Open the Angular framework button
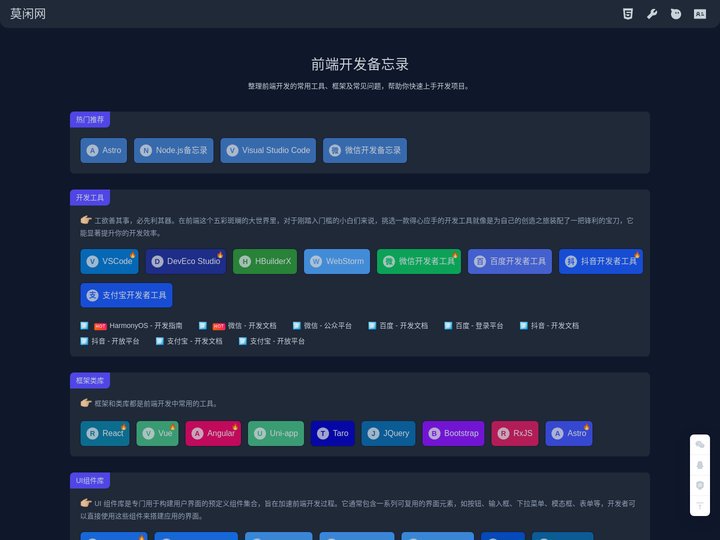 [x=213, y=433]
